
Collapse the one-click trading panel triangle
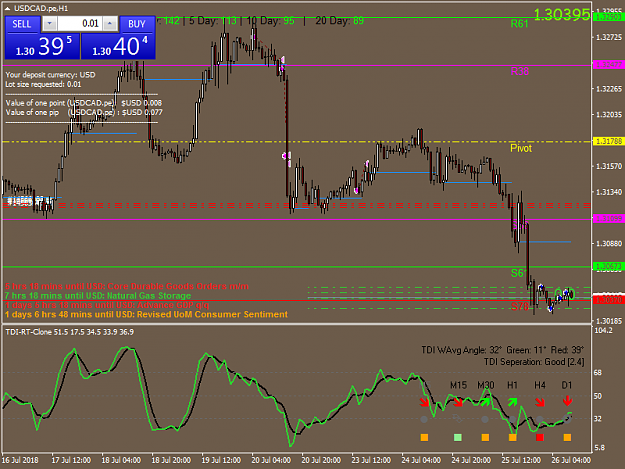pyautogui.click(x=8, y=8)
